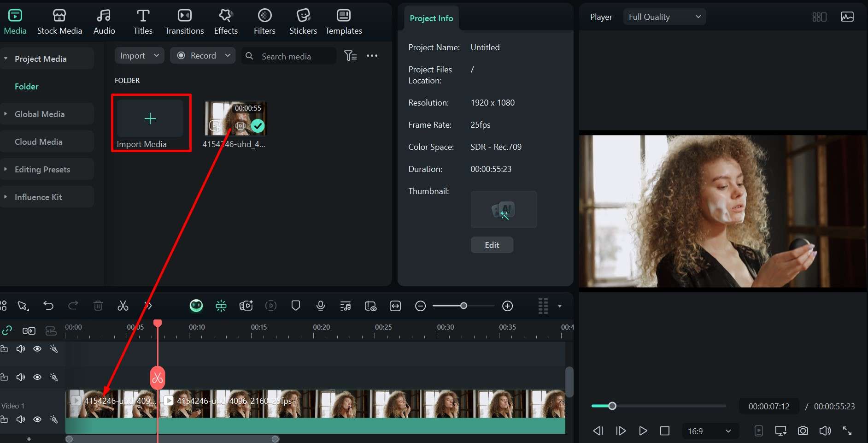The width and height of the screenshot is (868, 443).
Task: Delete the selected clip
Action: click(x=98, y=306)
